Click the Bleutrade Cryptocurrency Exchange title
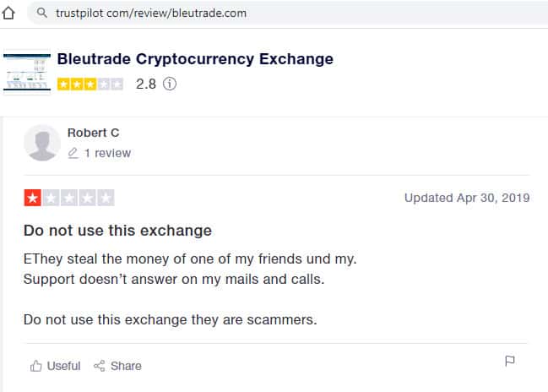The height and width of the screenshot is (392, 548). [x=195, y=59]
